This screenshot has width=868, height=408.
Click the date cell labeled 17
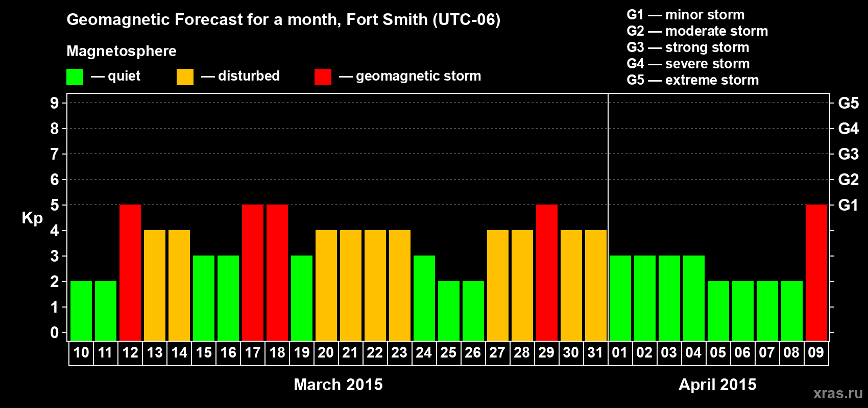click(x=253, y=353)
